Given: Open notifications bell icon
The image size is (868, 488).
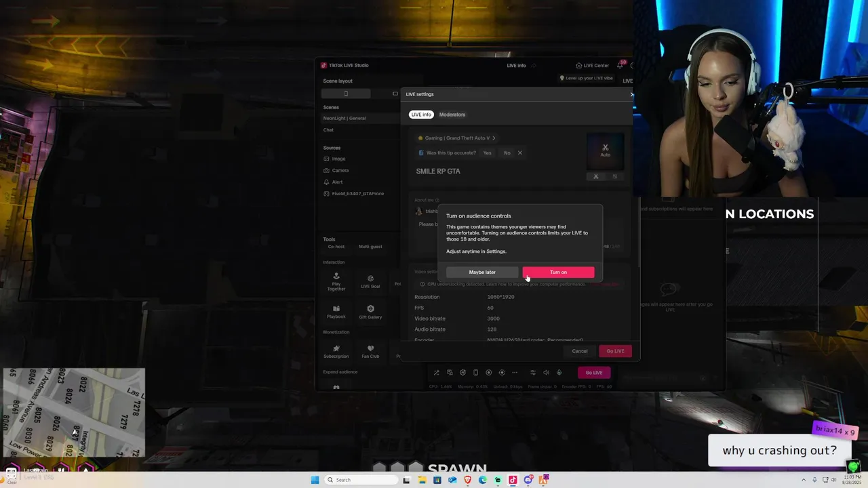Looking at the screenshot, I should click(x=620, y=65).
